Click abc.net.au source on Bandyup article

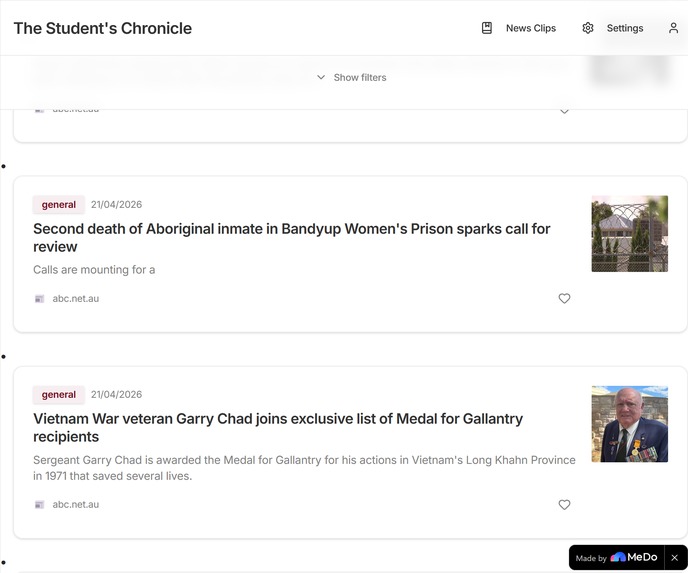75,299
